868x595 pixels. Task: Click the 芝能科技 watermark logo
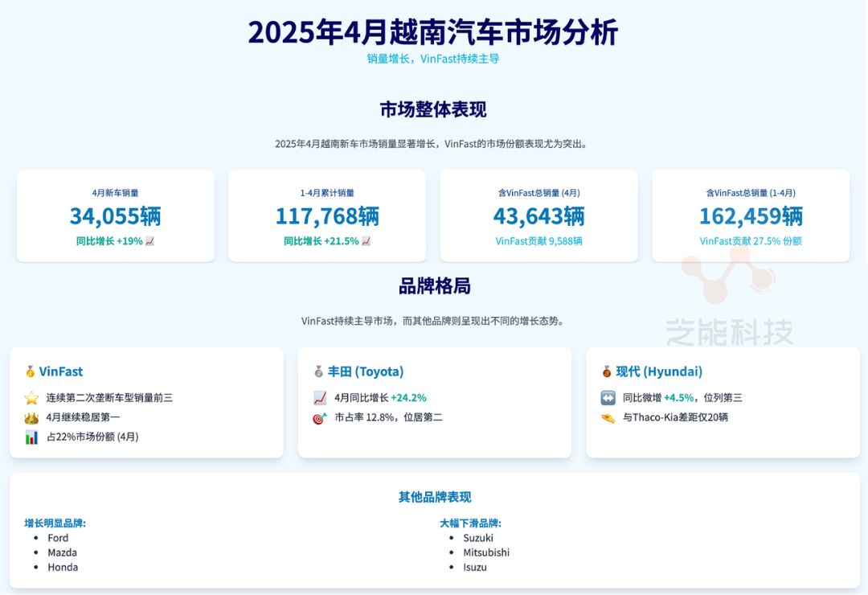tap(728, 306)
